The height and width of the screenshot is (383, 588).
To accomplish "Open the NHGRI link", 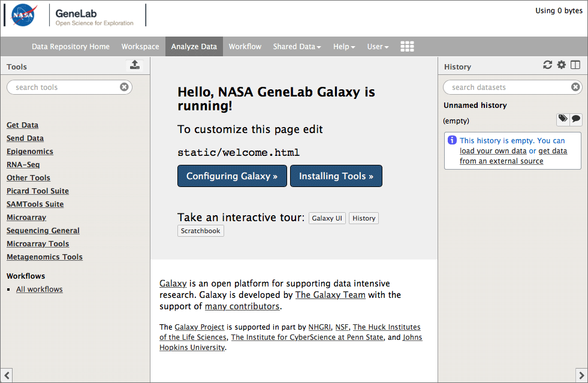I will point(319,327).
